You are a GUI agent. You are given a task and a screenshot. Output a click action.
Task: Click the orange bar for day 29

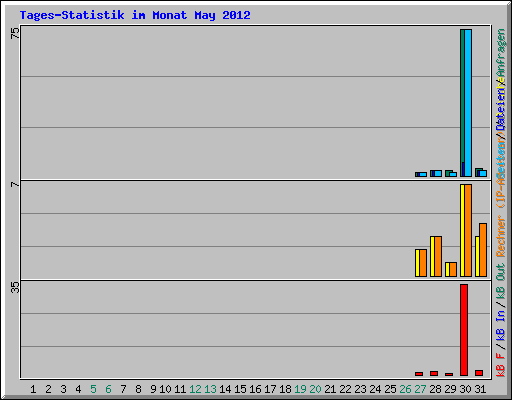[x=453, y=270]
